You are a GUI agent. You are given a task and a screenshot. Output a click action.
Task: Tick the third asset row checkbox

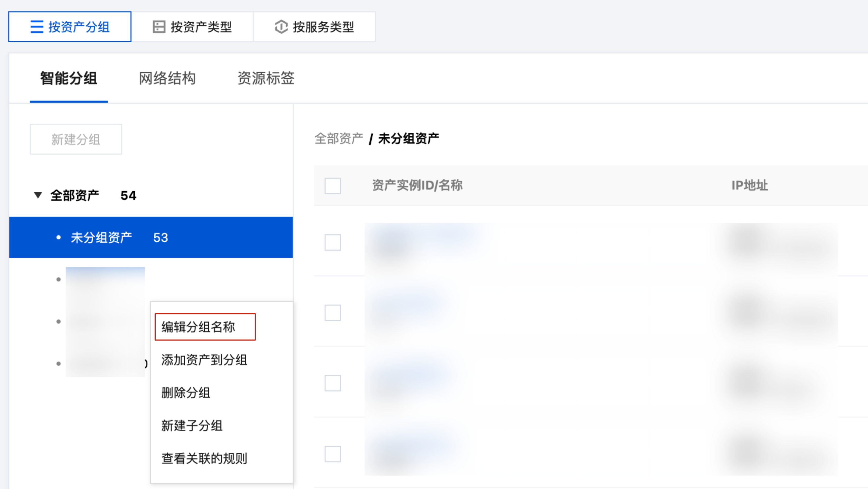click(x=333, y=383)
